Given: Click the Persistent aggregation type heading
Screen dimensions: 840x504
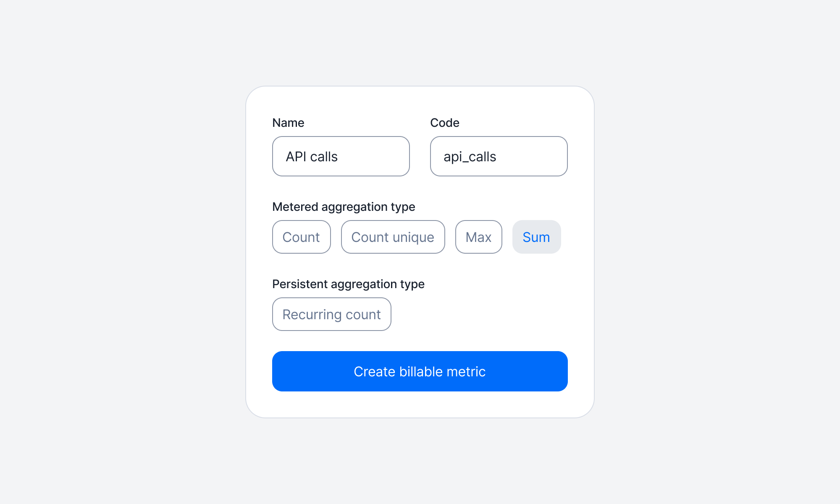Looking at the screenshot, I should [348, 284].
